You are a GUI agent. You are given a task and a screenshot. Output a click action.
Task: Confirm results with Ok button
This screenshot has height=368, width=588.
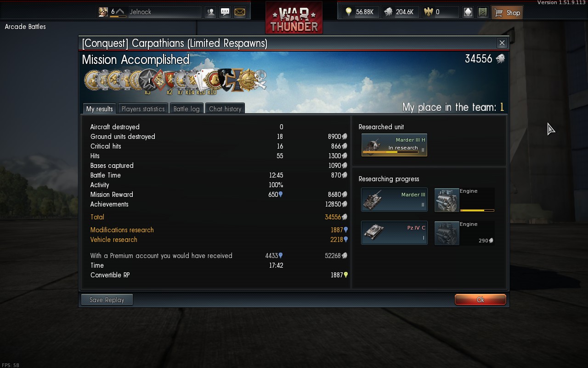point(481,299)
